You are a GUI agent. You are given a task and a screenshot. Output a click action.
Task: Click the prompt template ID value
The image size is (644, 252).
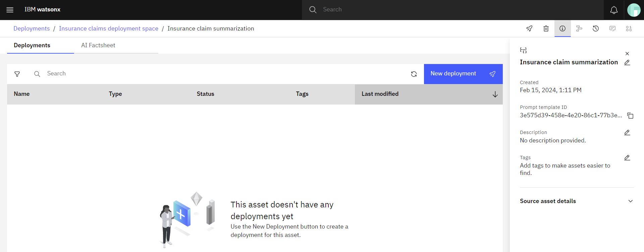coord(571,115)
